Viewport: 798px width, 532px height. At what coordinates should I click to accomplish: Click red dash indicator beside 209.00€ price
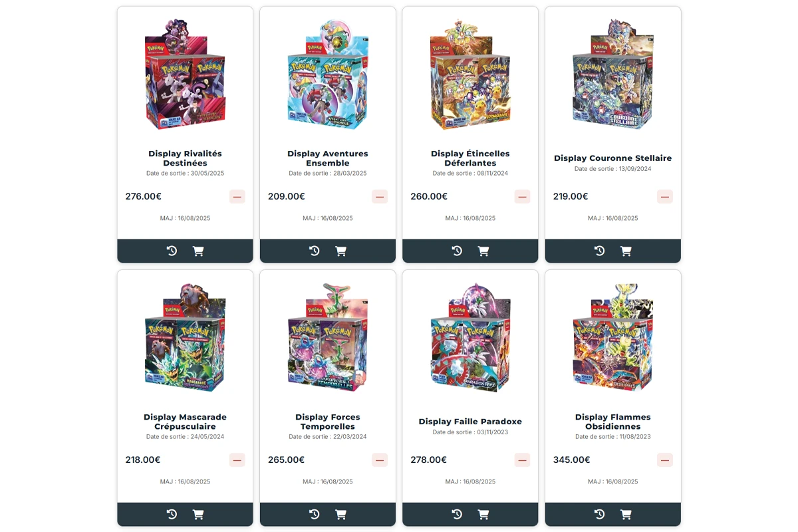(380, 196)
